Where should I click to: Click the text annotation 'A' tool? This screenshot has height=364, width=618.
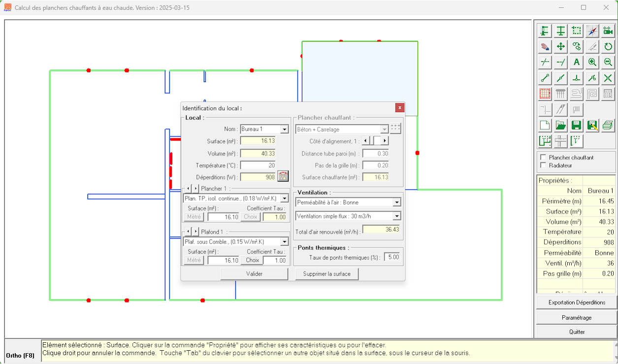(x=577, y=62)
